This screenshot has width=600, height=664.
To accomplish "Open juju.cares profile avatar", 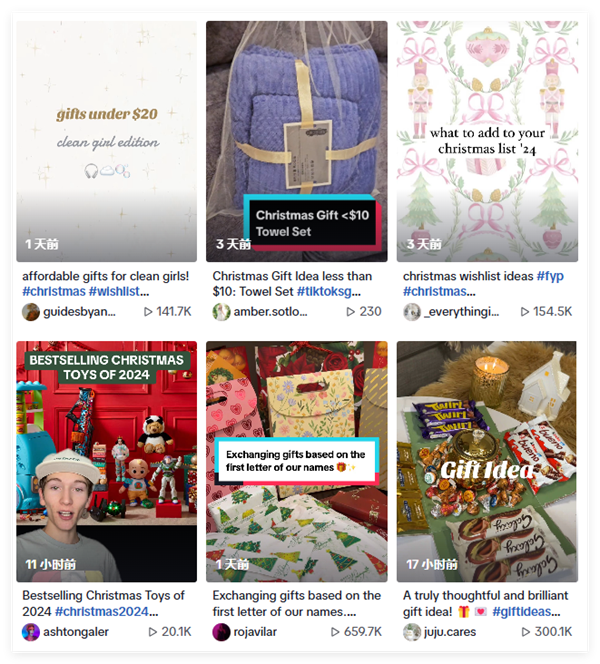I will (x=412, y=632).
